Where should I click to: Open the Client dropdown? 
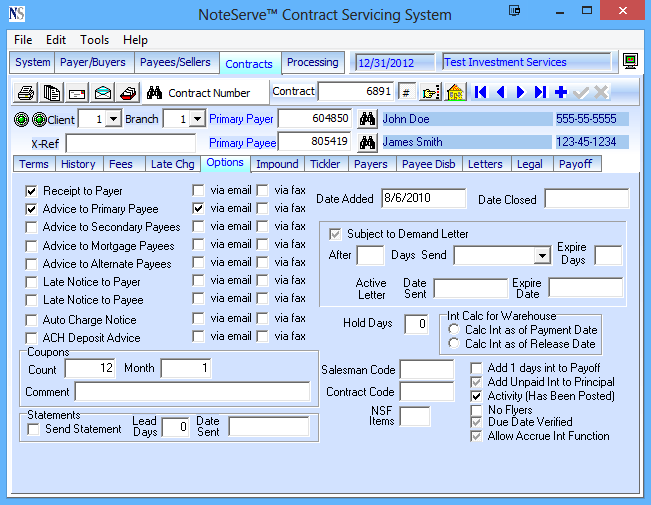tap(113, 119)
